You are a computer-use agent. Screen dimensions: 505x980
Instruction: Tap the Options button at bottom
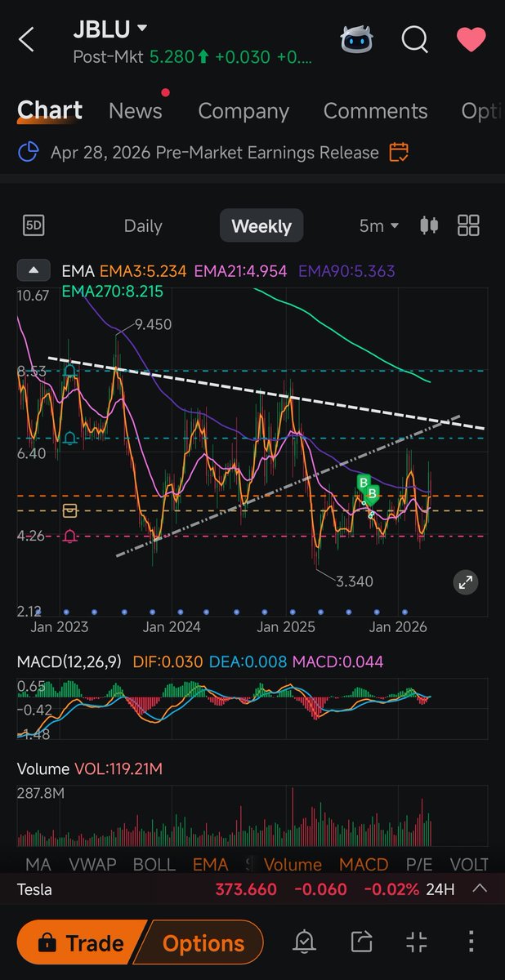(x=201, y=943)
